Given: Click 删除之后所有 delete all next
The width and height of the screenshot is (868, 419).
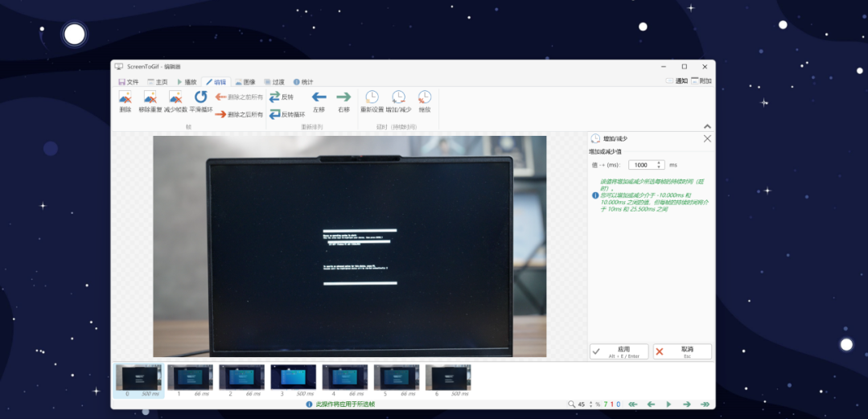Looking at the screenshot, I should coord(239,114).
